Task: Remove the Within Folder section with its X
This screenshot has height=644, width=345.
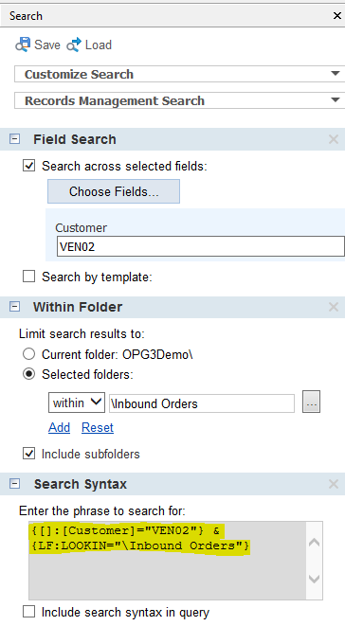Action: point(334,307)
